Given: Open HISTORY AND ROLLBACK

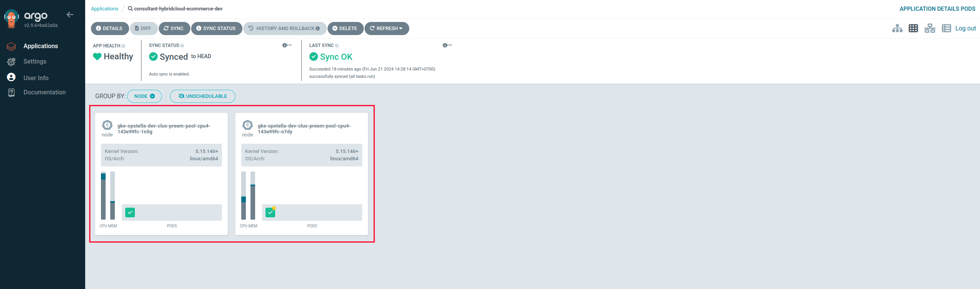Looking at the screenshot, I should point(285,28).
